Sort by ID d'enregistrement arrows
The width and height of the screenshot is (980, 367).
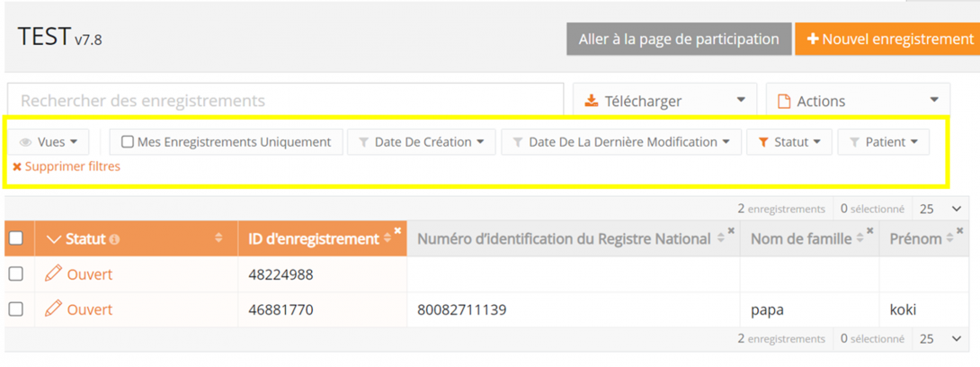(388, 239)
